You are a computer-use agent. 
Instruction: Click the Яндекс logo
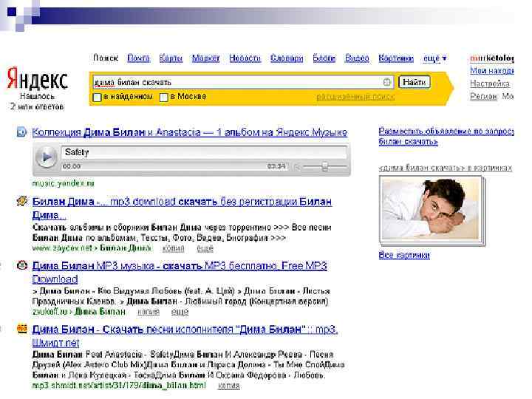coord(37,79)
